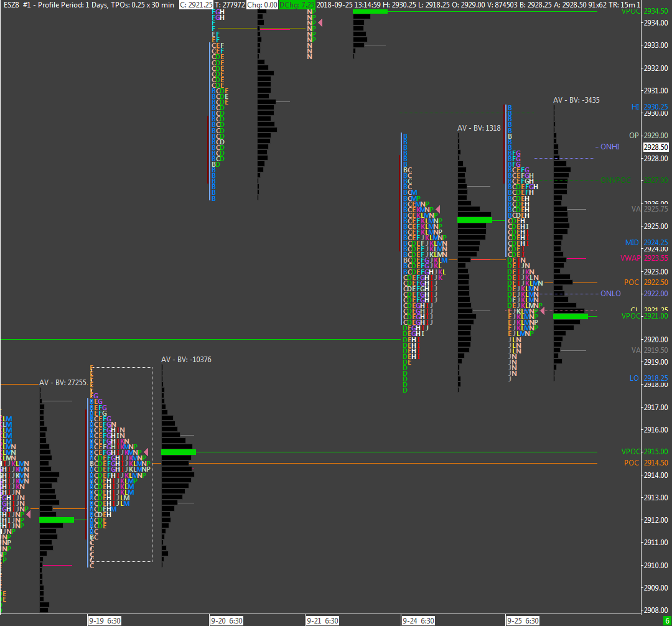The width and height of the screenshot is (672, 626).
Task: Click the green DChg: 7.25 field
Action: point(297,5)
